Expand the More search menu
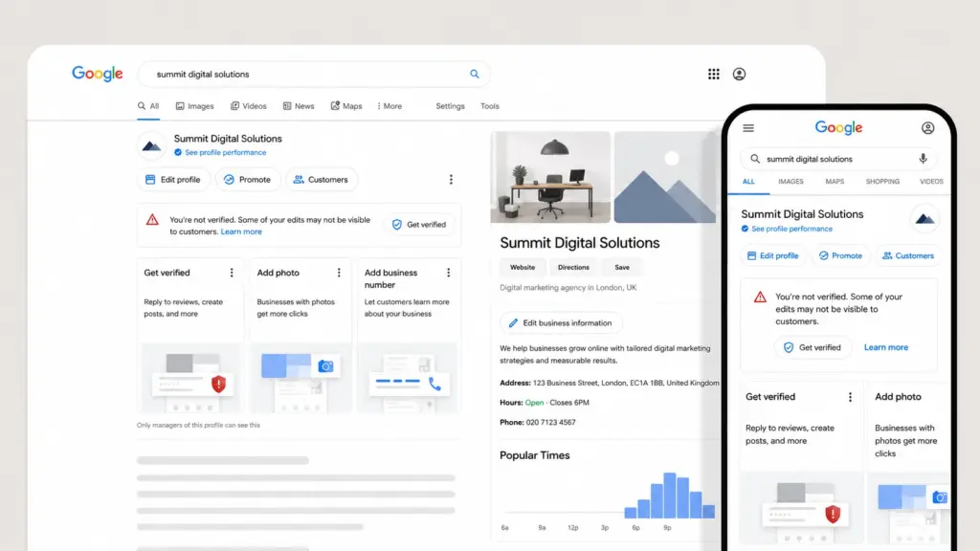 tap(390, 106)
